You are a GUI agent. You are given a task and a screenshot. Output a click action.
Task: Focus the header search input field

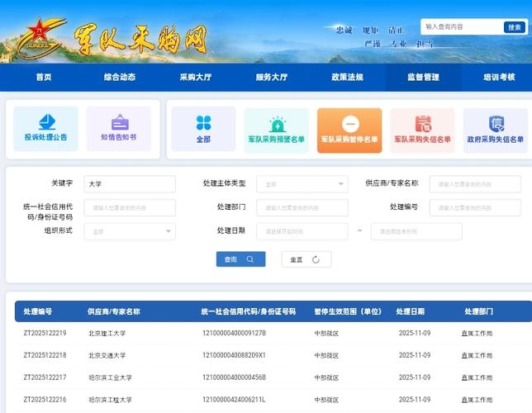[463, 26]
